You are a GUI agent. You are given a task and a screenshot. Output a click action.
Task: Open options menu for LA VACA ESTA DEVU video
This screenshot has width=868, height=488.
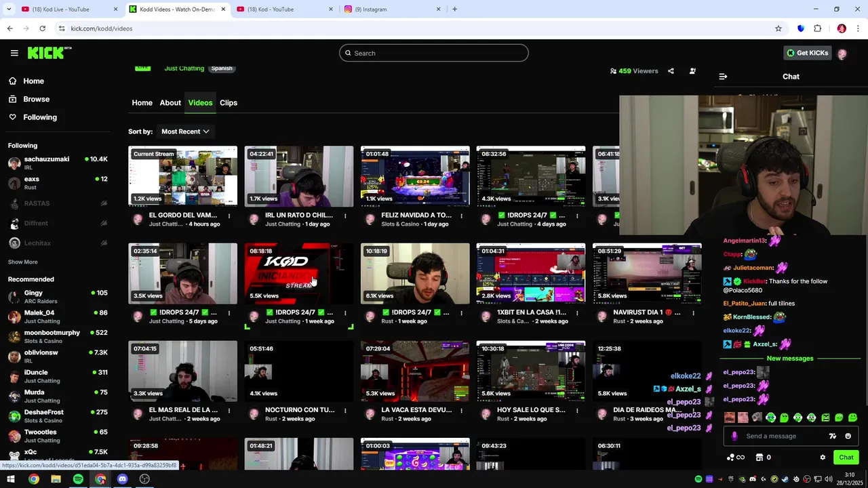tap(461, 411)
